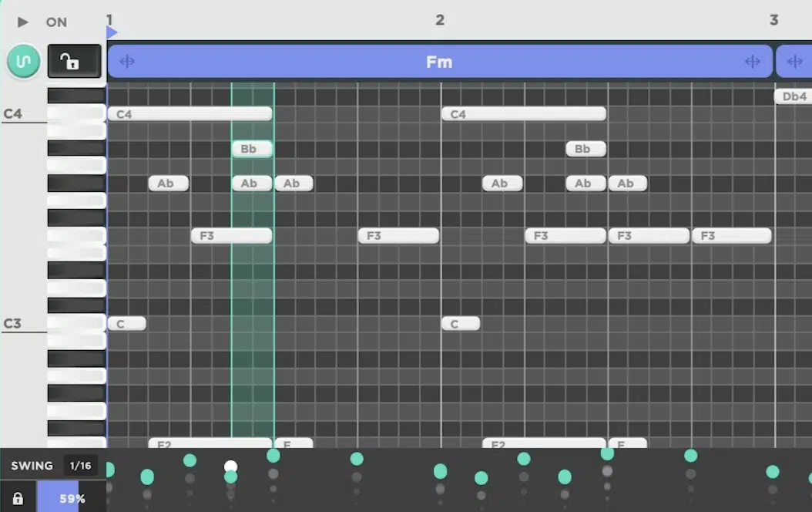Select the Bb note in bar 2

click(x=586, y=149)
